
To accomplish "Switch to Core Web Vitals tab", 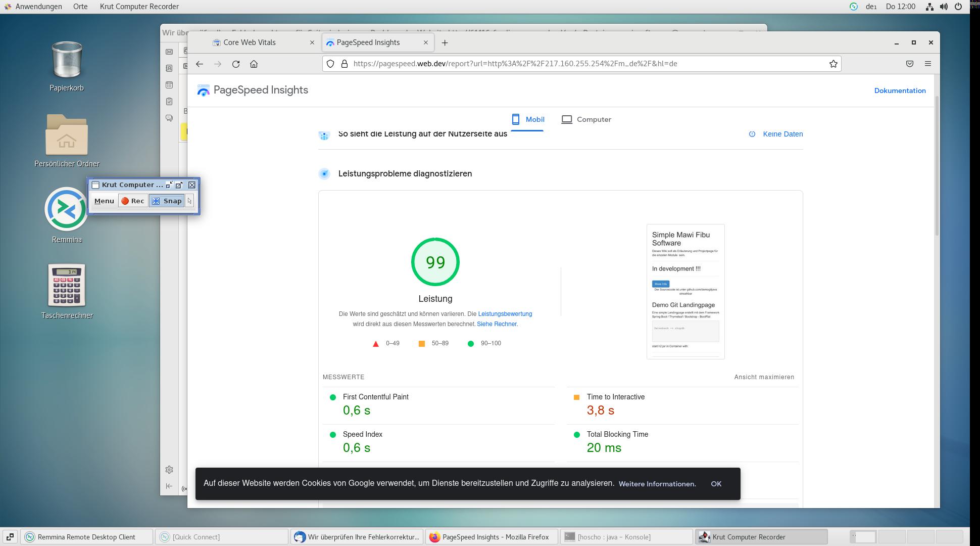I will click(250, 42).
